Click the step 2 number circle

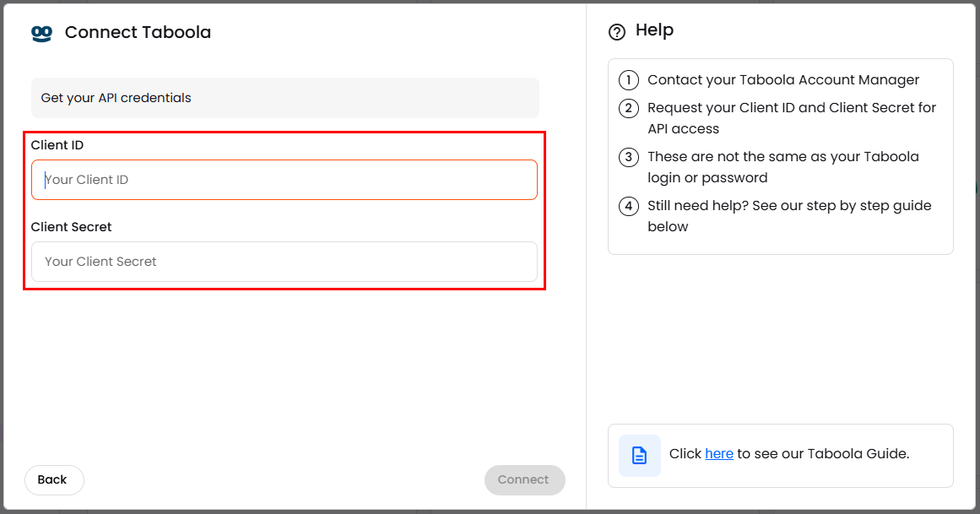(x=628, y=108)
